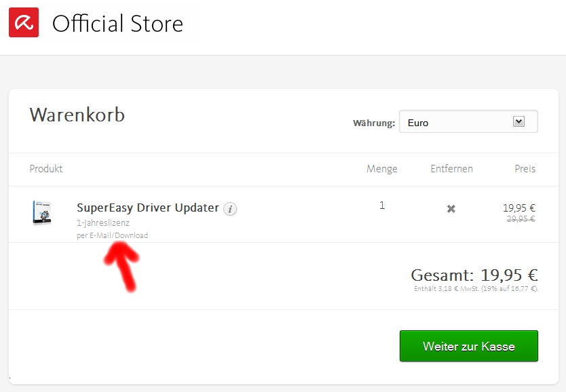Click the Warenkorb heading
Image resolution: width=566 pixels, height=392 pixels.
[x=77, y=115]
